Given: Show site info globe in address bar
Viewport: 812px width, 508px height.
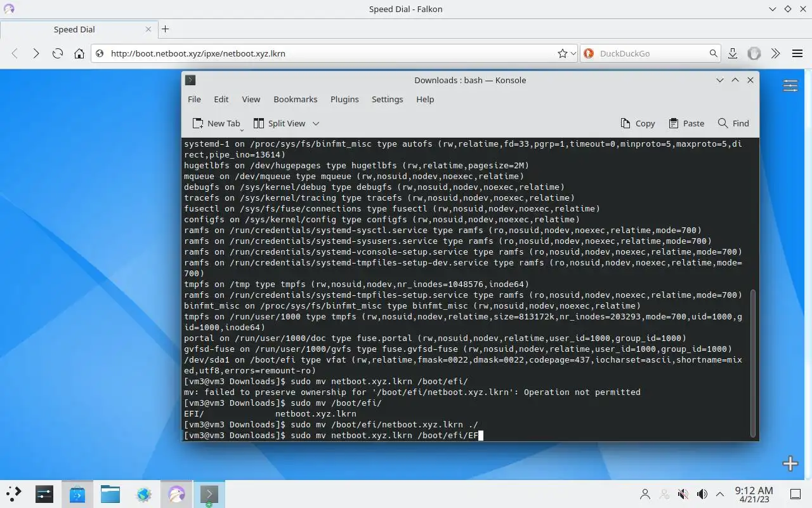Looking at the screenshot, I should click(100, 53).
